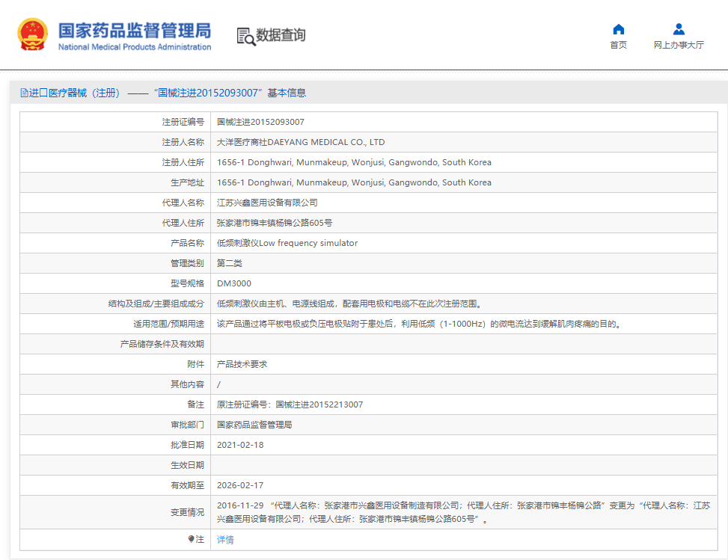Select model value DM3000
This screenshot has height=560, width=728.
pos(234,283)
